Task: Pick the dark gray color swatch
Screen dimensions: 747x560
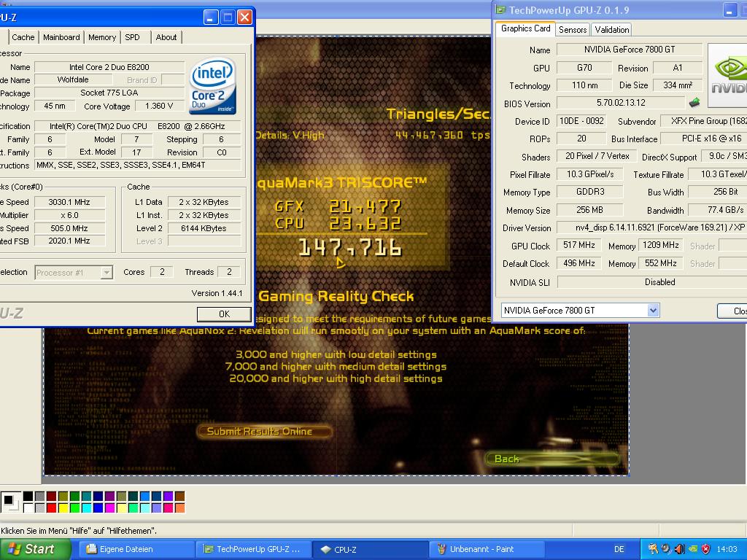Action: pyautogui.click(x=39, y=496)
